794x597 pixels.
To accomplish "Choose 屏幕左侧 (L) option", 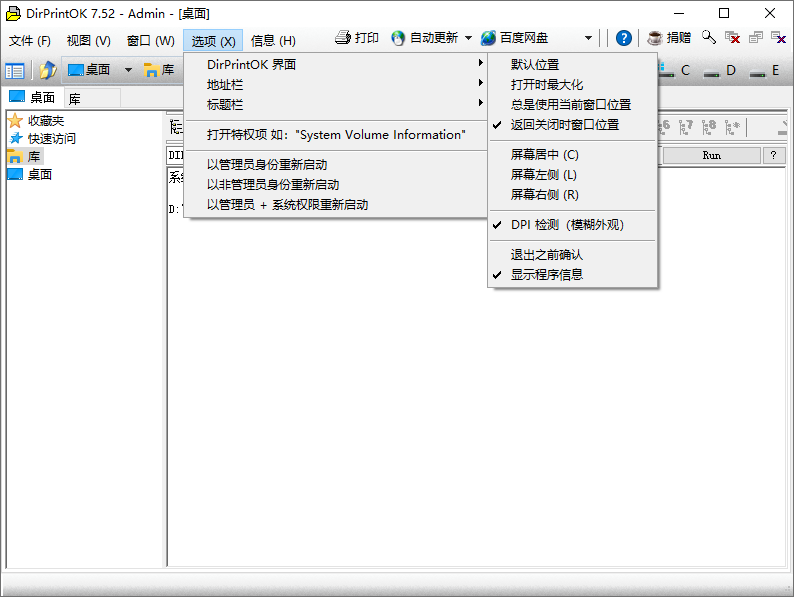I will (573, 175).
